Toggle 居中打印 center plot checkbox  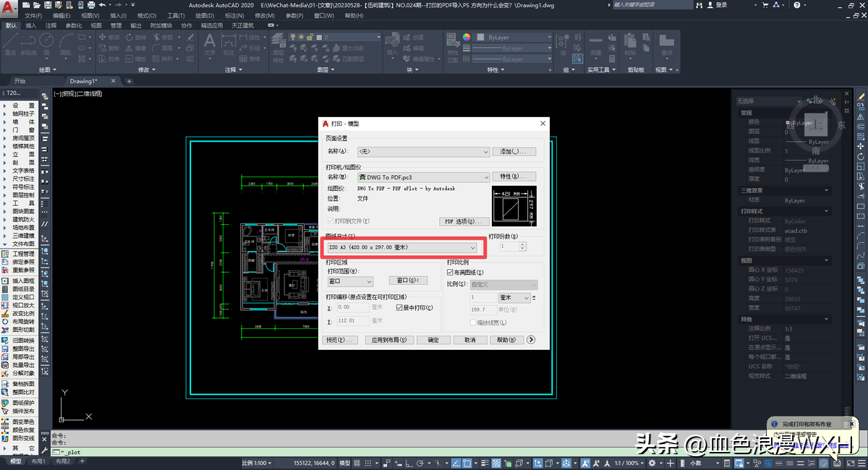click(x=399, y=307)
